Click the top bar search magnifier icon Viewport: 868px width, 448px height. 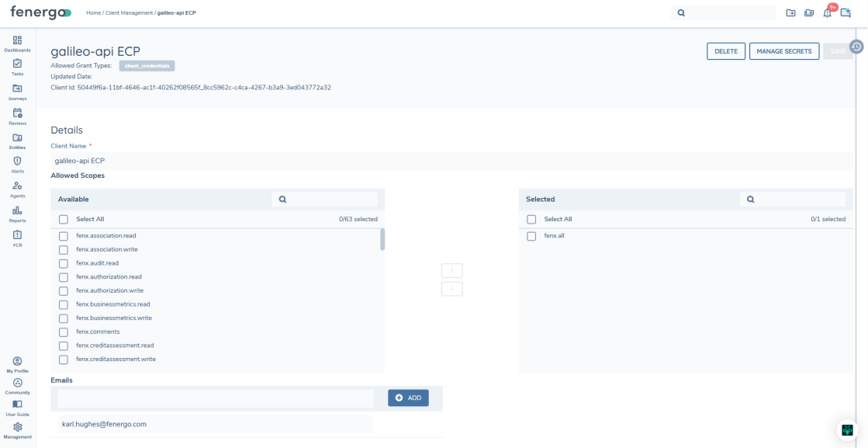pos(682,12)
